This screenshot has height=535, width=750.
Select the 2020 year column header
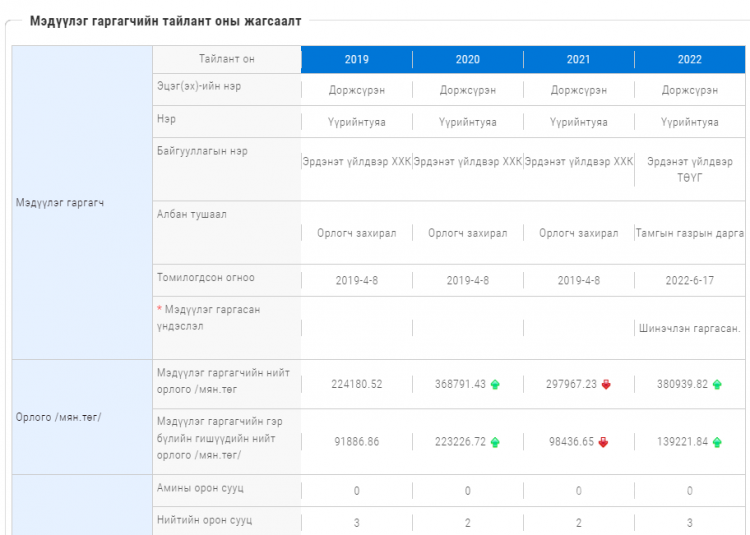[x=468, y=59]
